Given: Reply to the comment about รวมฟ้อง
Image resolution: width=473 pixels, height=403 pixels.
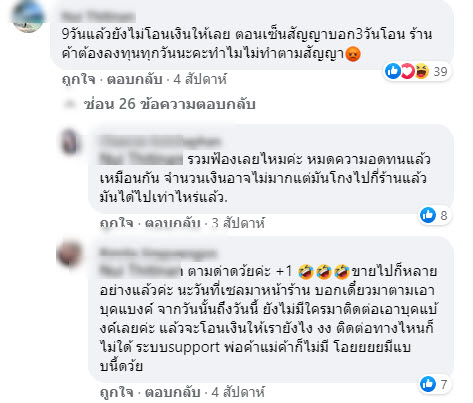Looking at the screenshot, I should (x=172, y=223).
